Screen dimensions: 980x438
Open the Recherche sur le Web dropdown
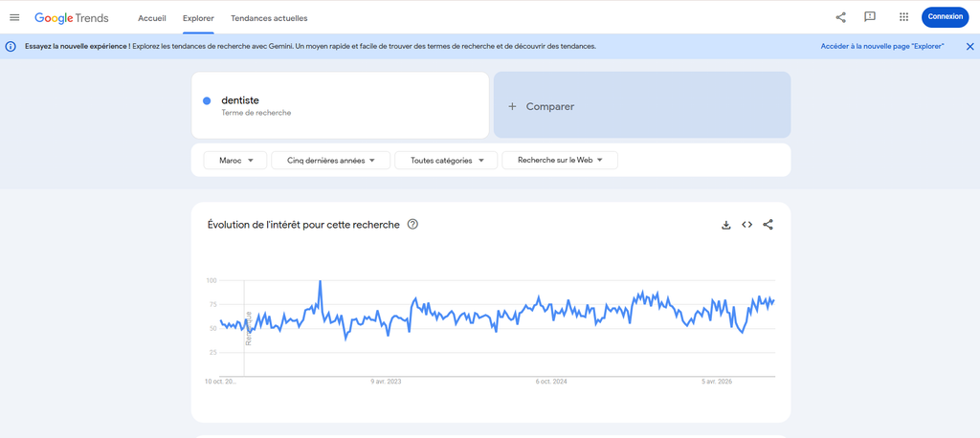tap(560, 160)
